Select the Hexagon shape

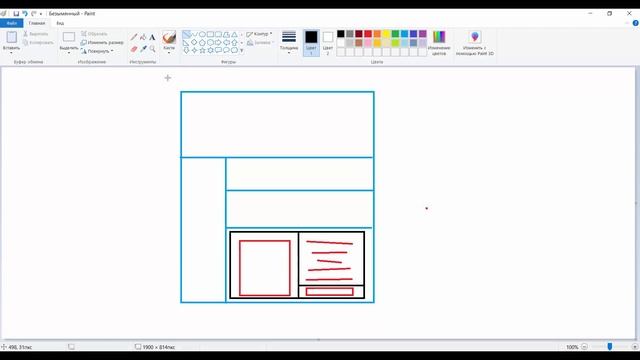coord(210,42)
